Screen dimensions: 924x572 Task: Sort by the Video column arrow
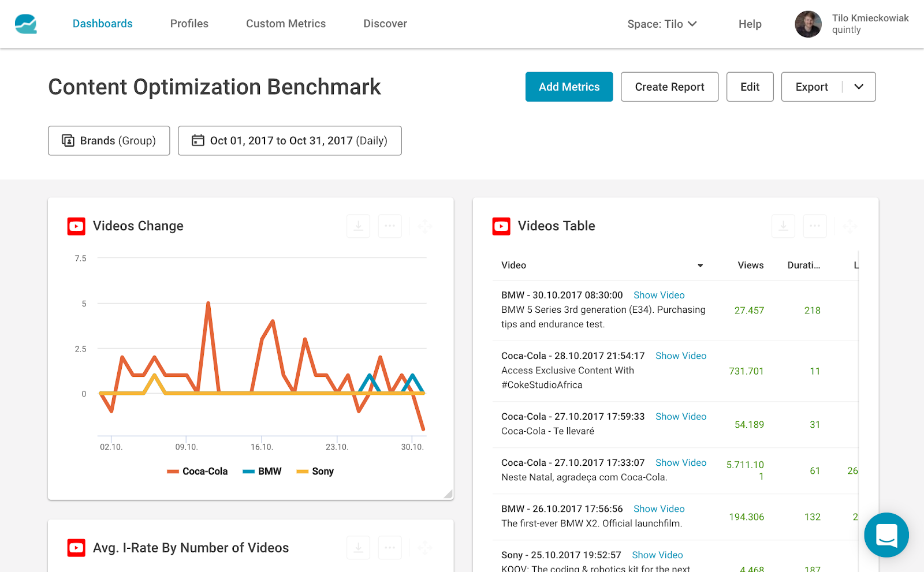point(700,266)
